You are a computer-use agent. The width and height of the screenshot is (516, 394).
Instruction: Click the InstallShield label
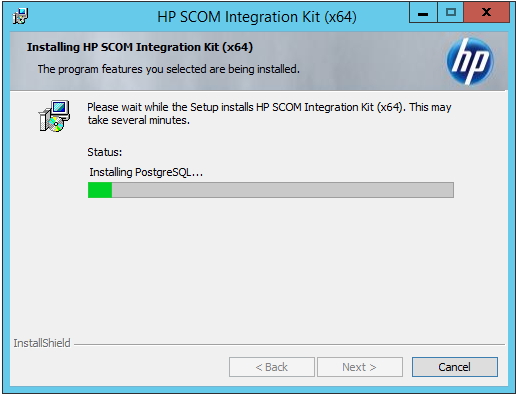click(x=42, y=343)
